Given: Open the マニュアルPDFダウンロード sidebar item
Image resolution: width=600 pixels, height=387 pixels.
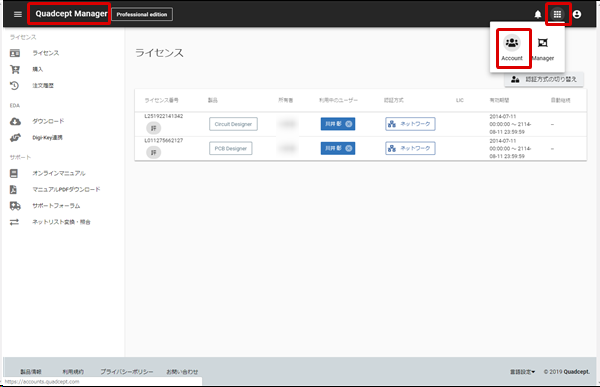Looking at the screenshot, I should (66, 189).
